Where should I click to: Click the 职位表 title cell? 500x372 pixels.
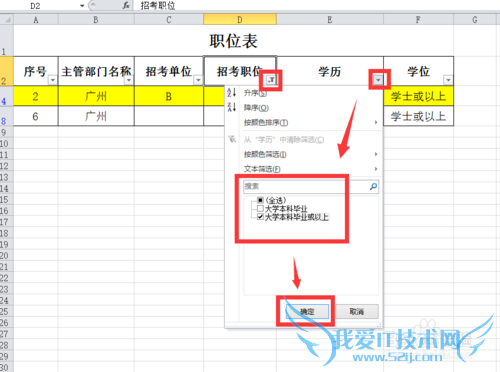pos(233,41)
